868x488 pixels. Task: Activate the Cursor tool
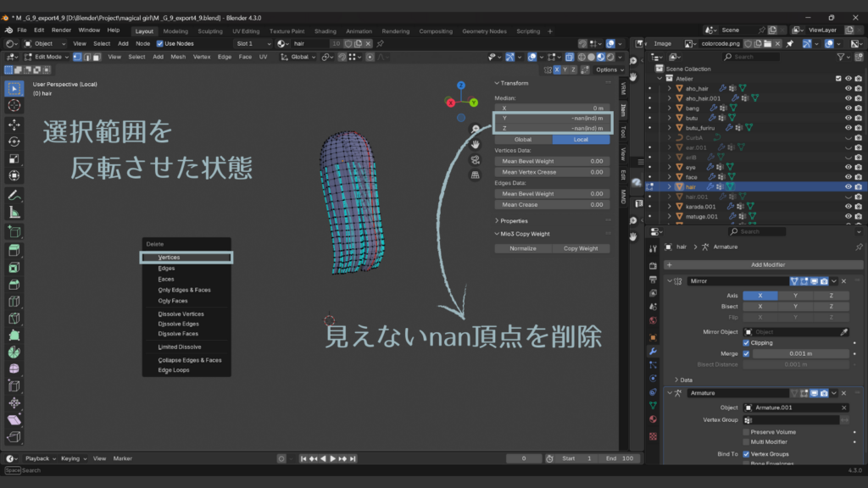point(14,105)
